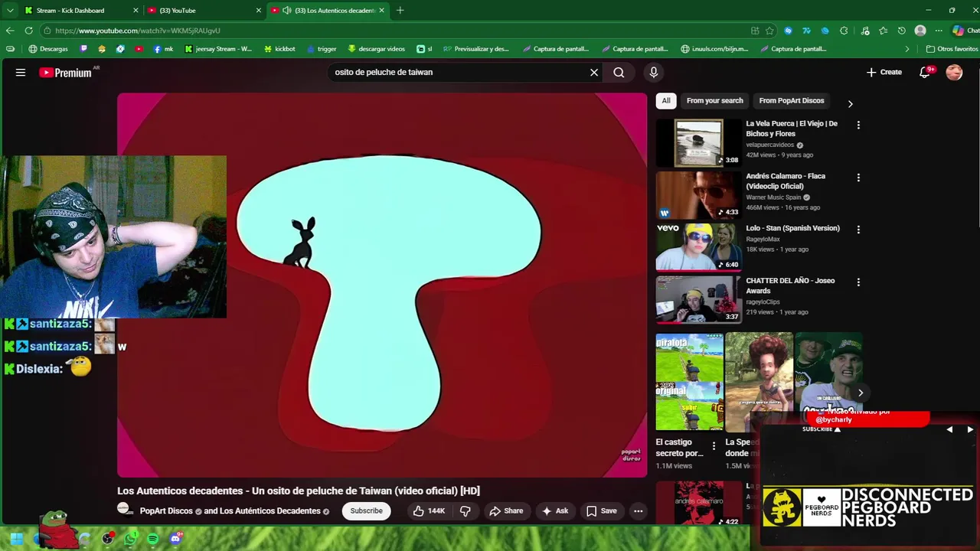
Task: Open the Create button menu
Action: point(884,72)
